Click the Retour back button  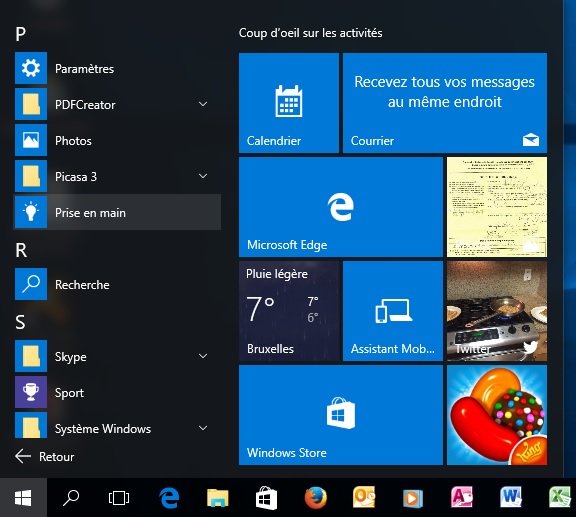[44, 456]
